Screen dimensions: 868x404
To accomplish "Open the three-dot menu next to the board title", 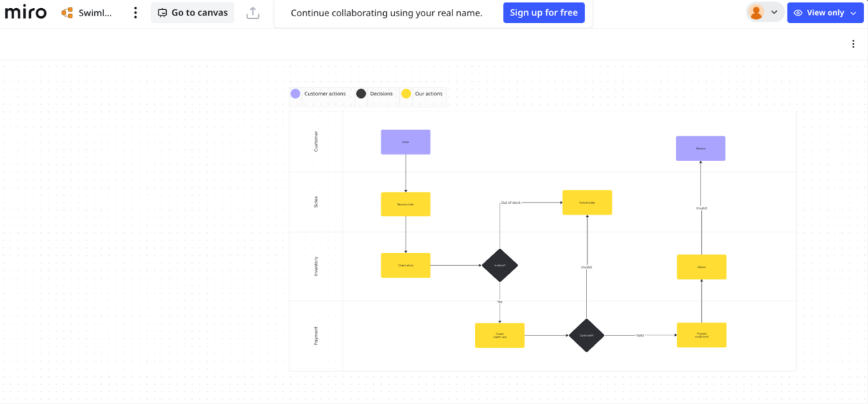I will 135,12.
